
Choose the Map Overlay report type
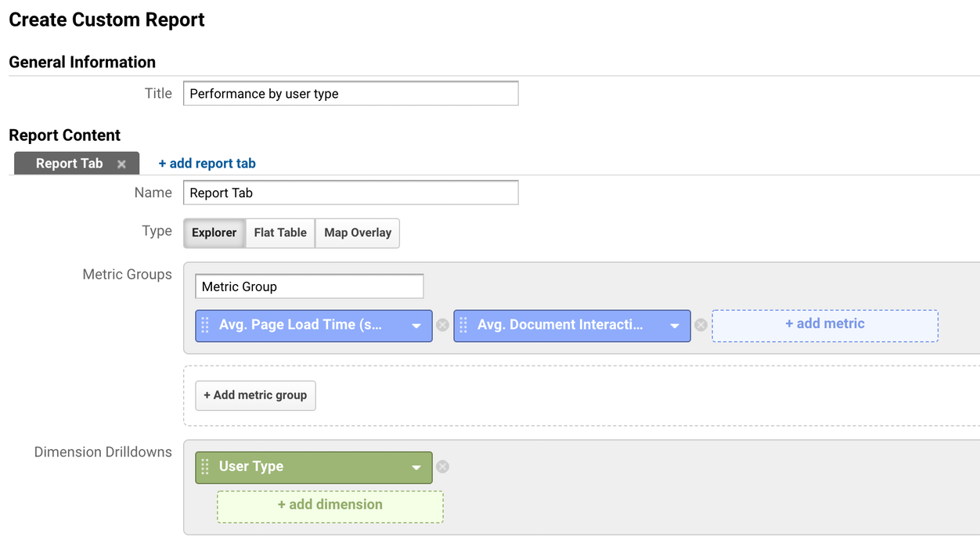pos(357,232)
